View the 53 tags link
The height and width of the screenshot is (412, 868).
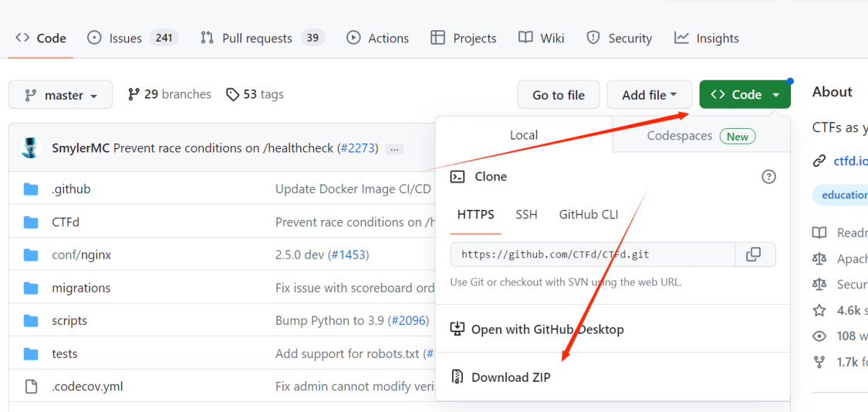point(255,94)
